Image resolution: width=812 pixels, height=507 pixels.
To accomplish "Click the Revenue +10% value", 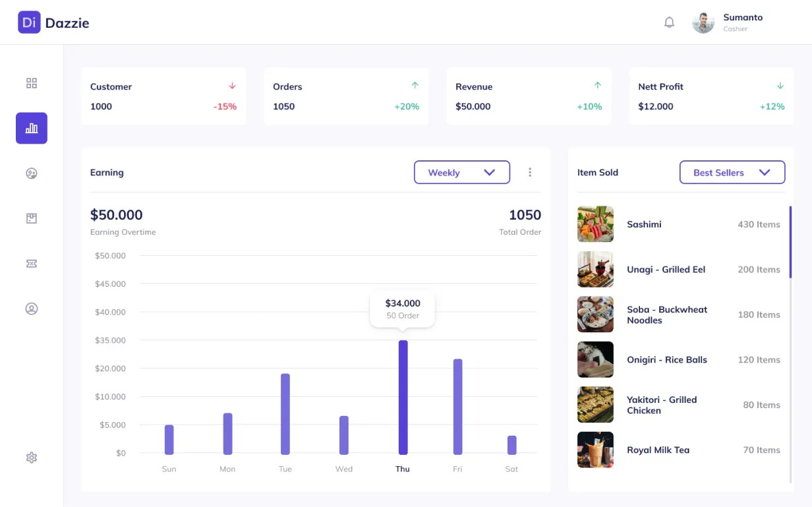I will pyautogui.click(x=590, y=106).
